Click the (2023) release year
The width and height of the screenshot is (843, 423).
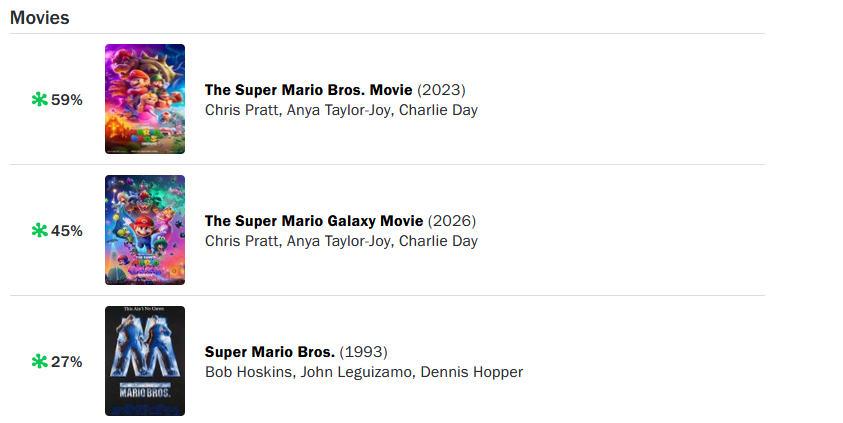(441, 89)
